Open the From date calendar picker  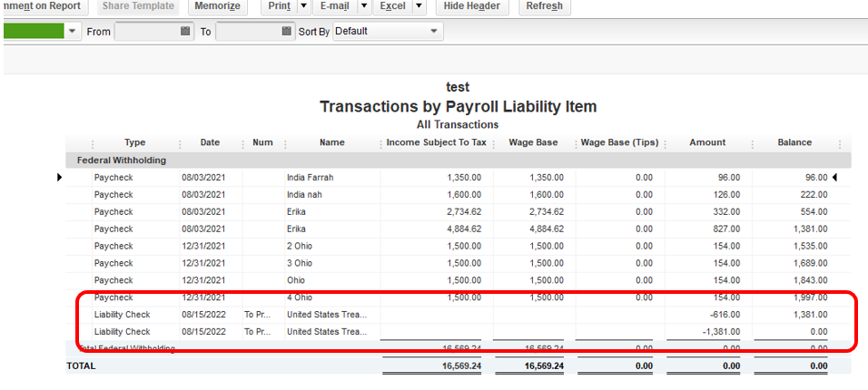[x=185, y=31]
